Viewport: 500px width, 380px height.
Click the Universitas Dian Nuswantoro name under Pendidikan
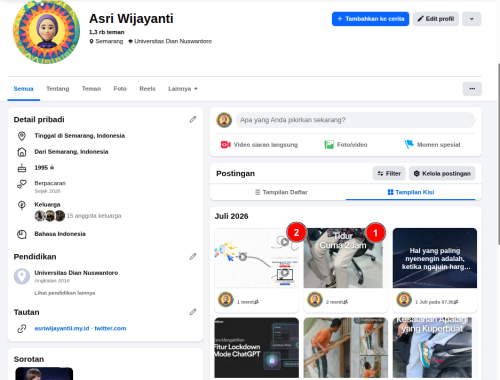76,273
